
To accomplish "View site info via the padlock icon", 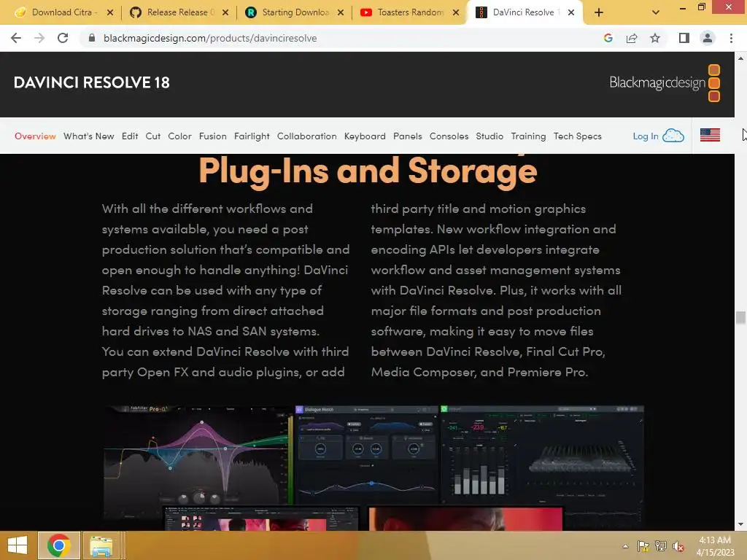I will click(x=92, y=38).
